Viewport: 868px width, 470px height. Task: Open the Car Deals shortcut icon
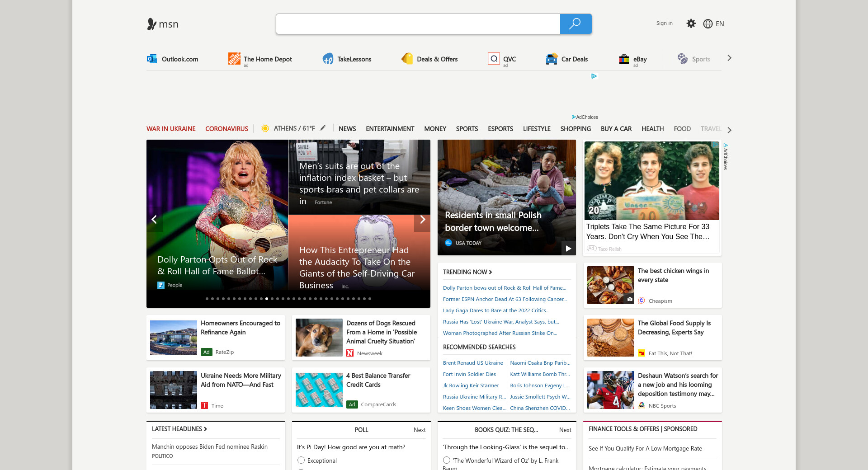click(552, 59)
